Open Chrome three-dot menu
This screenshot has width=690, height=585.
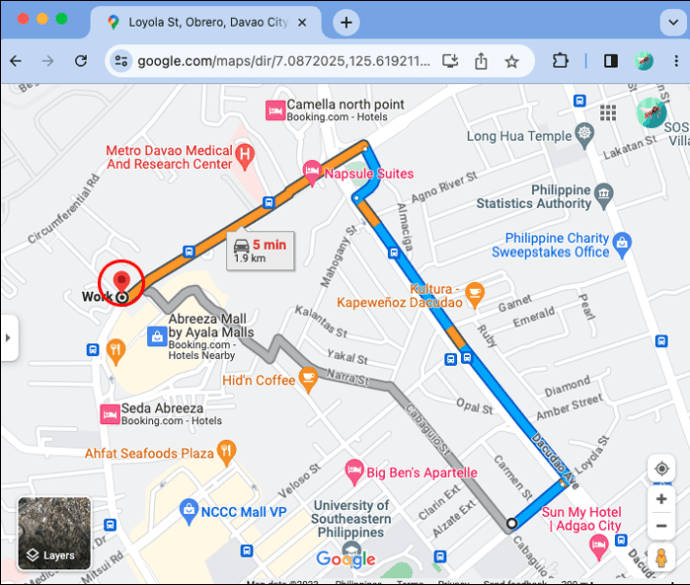[676, 61]
